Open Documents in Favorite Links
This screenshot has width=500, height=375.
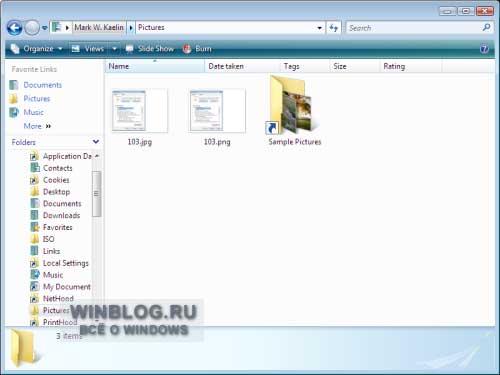(x=42, y=85)
